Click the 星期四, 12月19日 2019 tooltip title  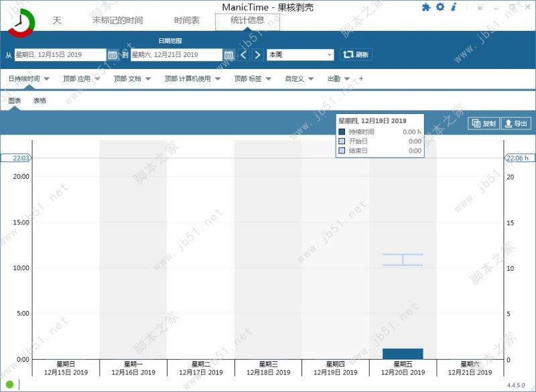(x=373, y=121)
